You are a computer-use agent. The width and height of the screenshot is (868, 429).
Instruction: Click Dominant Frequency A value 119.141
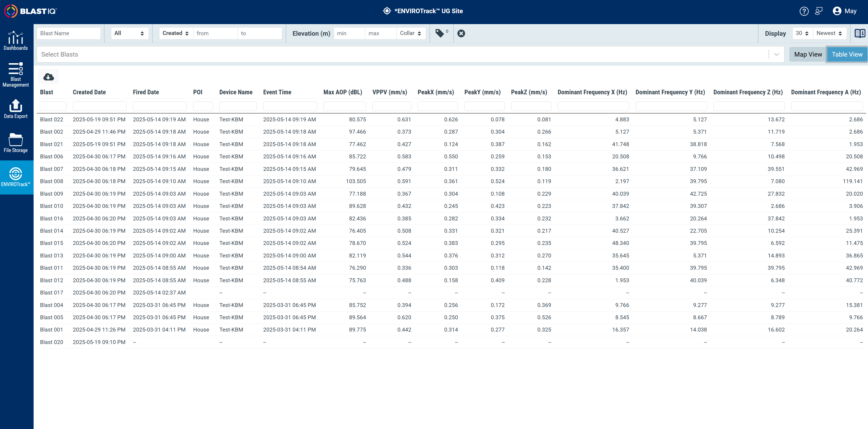click(853, 182)
